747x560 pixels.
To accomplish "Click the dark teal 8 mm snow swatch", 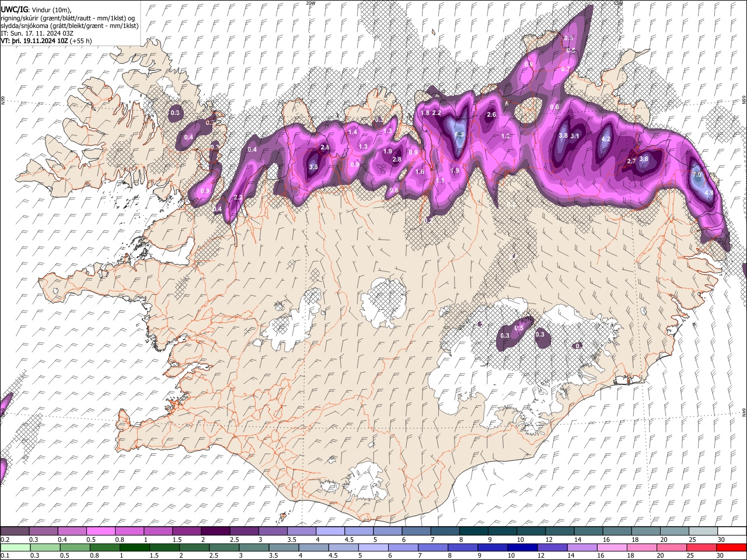I will tap(473, 531).
